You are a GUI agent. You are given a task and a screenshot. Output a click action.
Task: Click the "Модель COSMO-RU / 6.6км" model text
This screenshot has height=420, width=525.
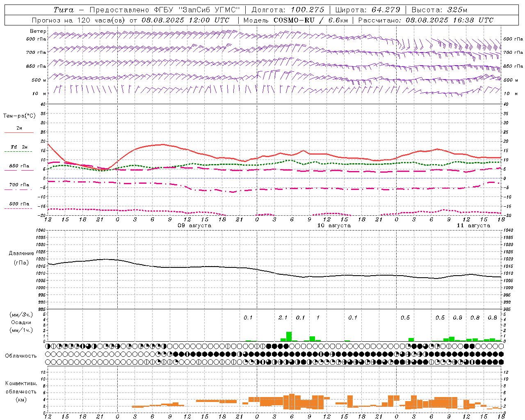(x=295, y=20)
